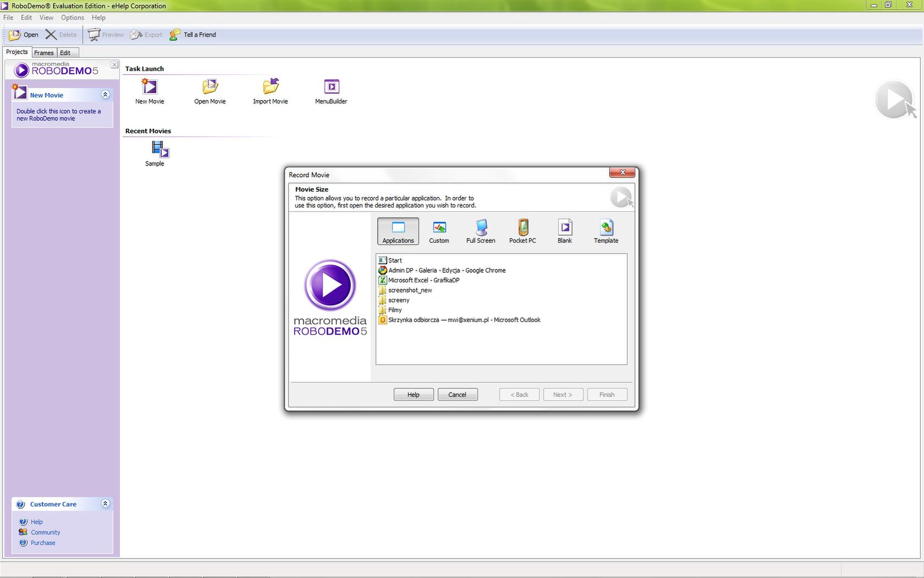Open the Edit menu
This screenshot has height=578, width=924.
(26, 18)
